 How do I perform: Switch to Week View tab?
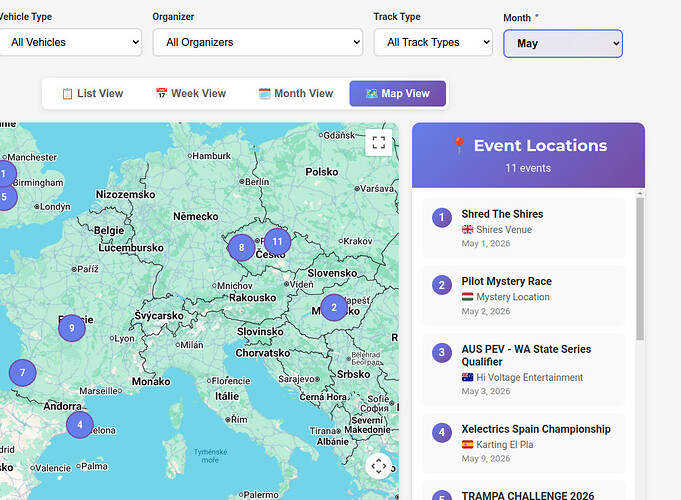[x=190, y=94]
